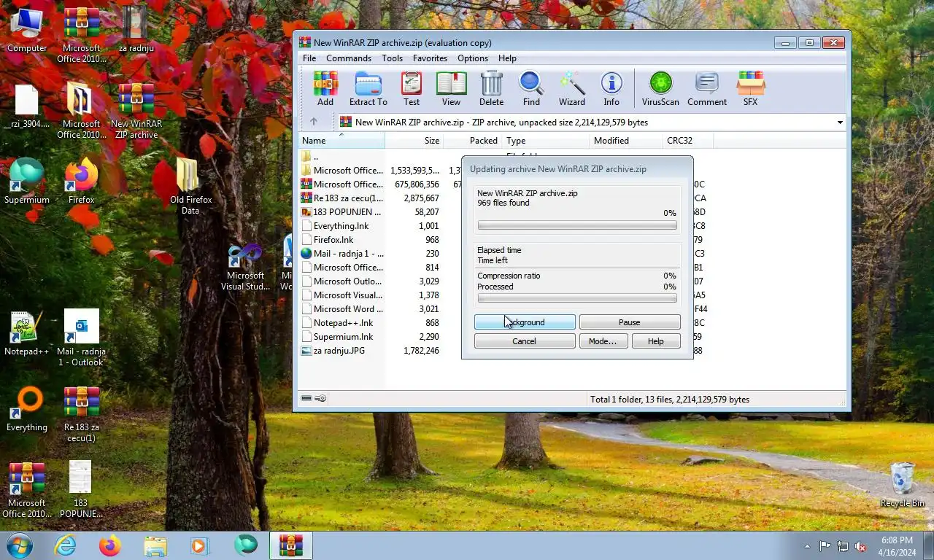934x560 pixels.
Task: Sort by Type column header
Action: tap(545, 141)
